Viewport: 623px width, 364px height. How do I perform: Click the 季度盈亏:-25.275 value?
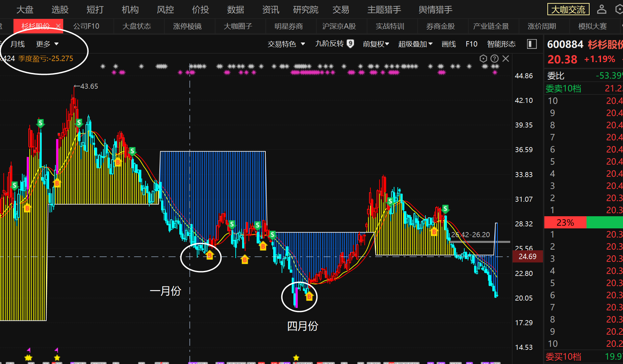46,58
